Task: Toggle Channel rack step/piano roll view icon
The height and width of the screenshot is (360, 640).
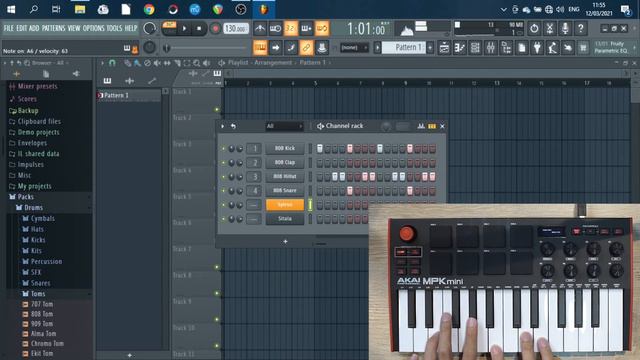Action: coord(432,126)
